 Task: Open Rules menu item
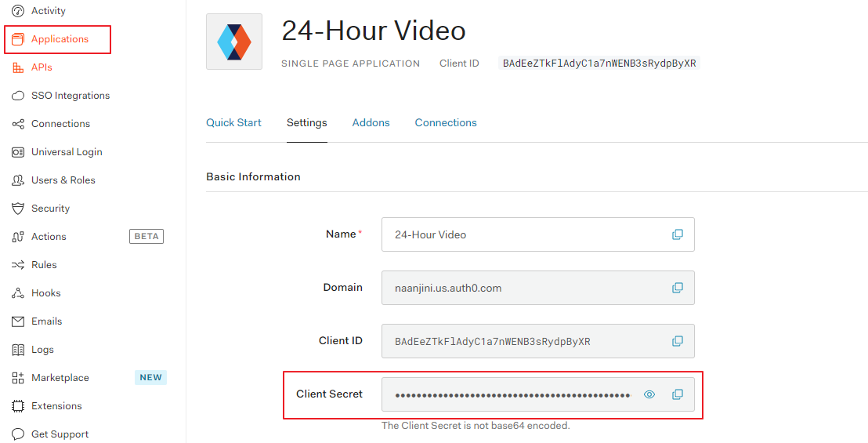[x=44, y=265]
